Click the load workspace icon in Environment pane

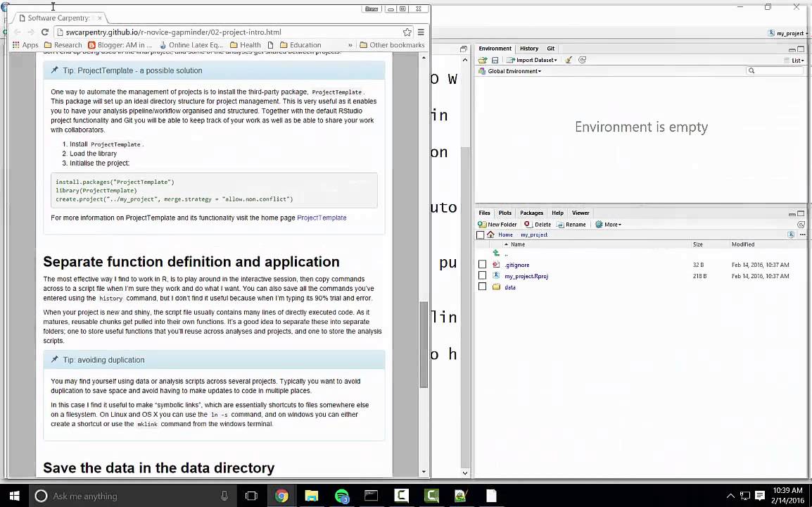click(483, 60)
